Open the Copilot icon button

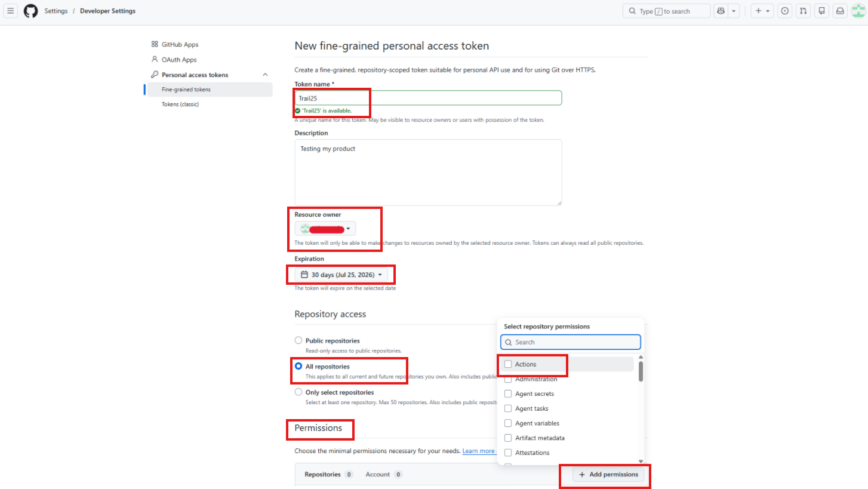tap(721, 11)
